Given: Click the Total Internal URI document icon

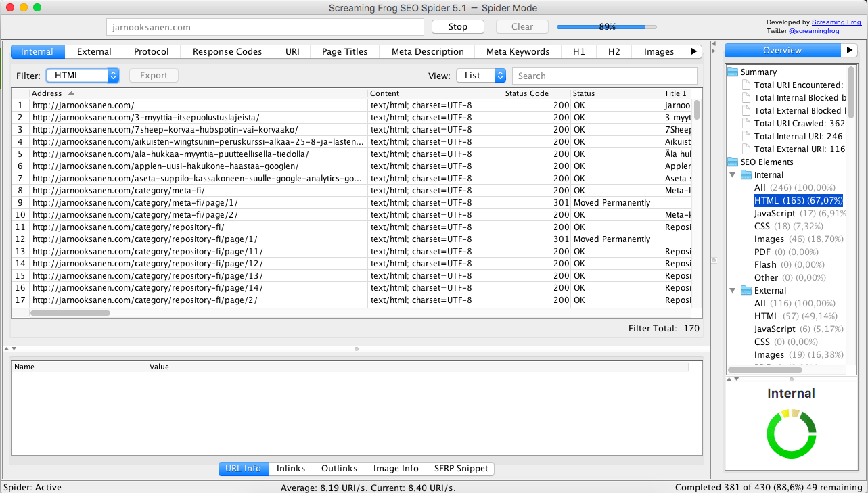Looking at the screenshot, I should tap(746, 136).
